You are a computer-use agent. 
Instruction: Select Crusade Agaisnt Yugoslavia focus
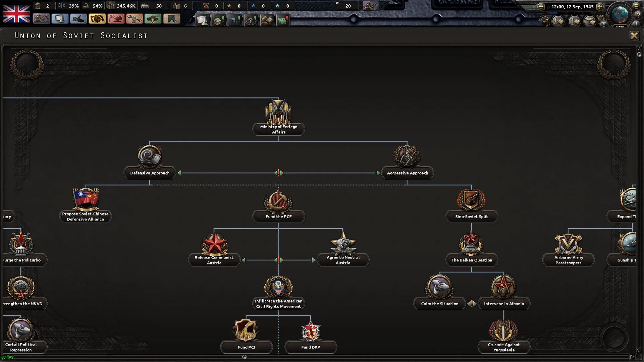(504, 336)
